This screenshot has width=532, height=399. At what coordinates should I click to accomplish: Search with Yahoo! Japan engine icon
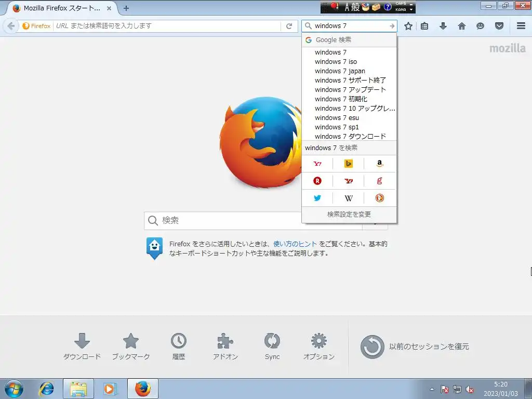click(317, 164)
